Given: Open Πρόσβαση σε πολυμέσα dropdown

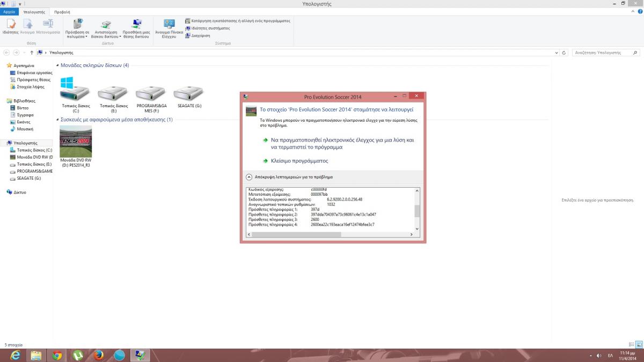Looking at the screenshot, I should pos(77,28).
